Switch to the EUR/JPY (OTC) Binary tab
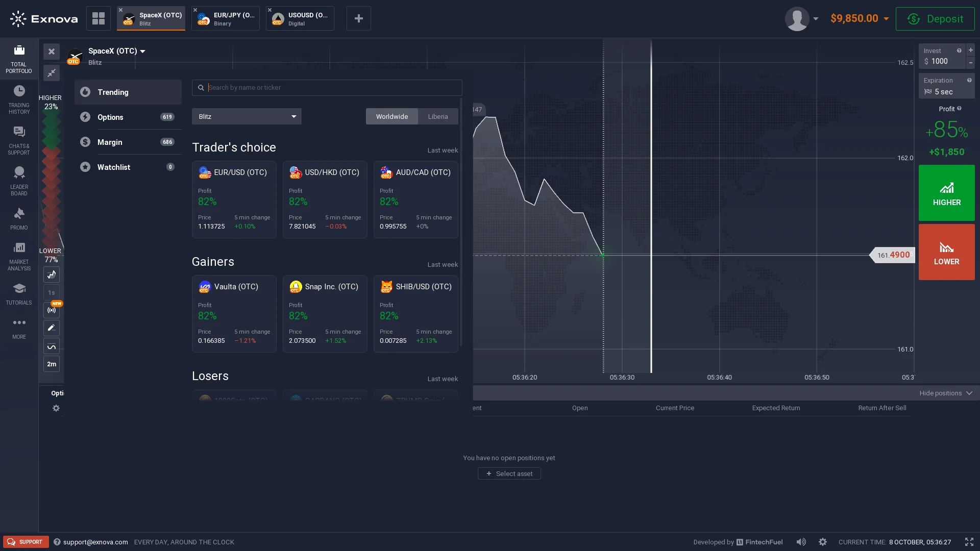 tap(226, 18)
